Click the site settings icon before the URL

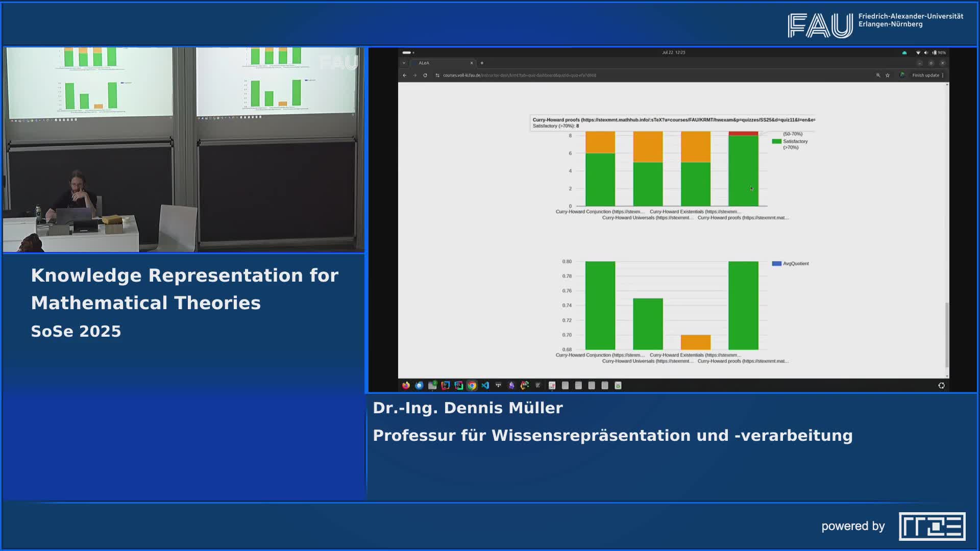[x=437, y=76]
